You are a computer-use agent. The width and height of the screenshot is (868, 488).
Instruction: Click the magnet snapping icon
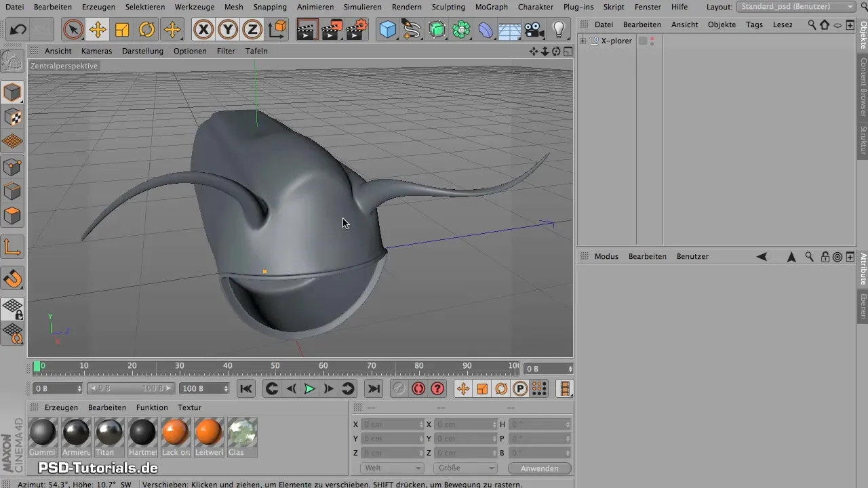[x=13, y=278]
